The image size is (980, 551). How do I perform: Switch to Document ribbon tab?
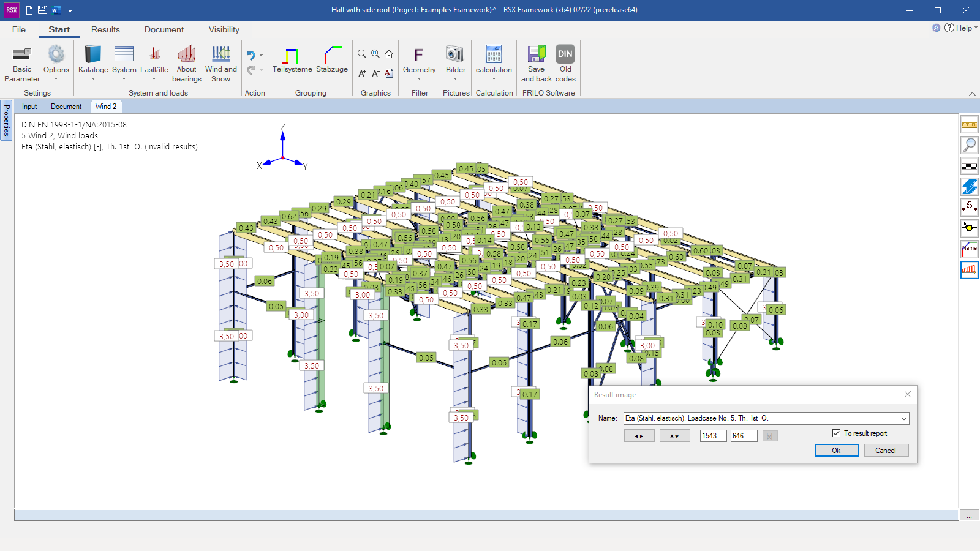click(164, 29)
